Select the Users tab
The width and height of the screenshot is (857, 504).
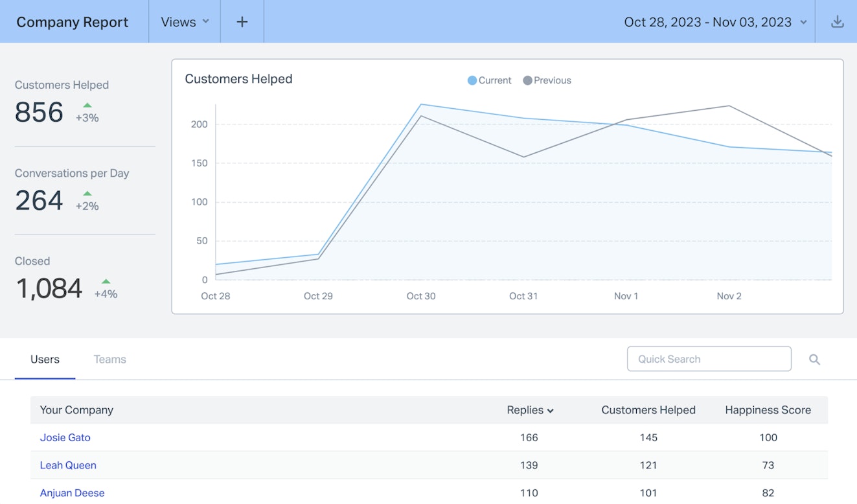coord(45,360)
